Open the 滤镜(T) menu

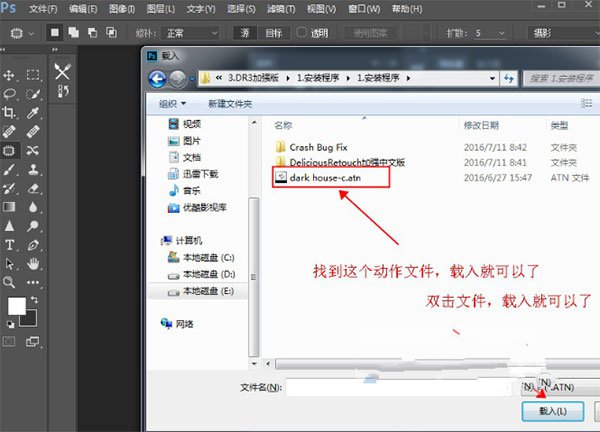pyautogui.click(x=281, y=9)
